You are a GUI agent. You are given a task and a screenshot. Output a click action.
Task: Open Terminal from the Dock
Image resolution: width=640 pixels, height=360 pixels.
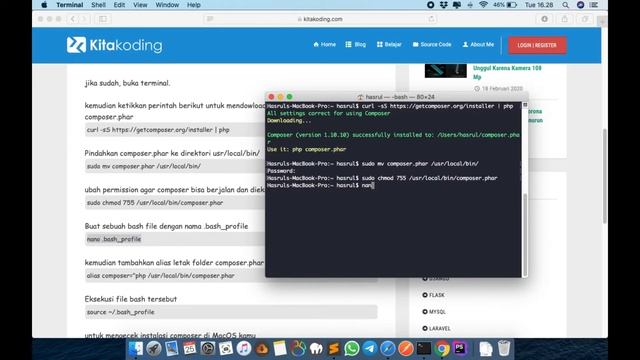424,349
